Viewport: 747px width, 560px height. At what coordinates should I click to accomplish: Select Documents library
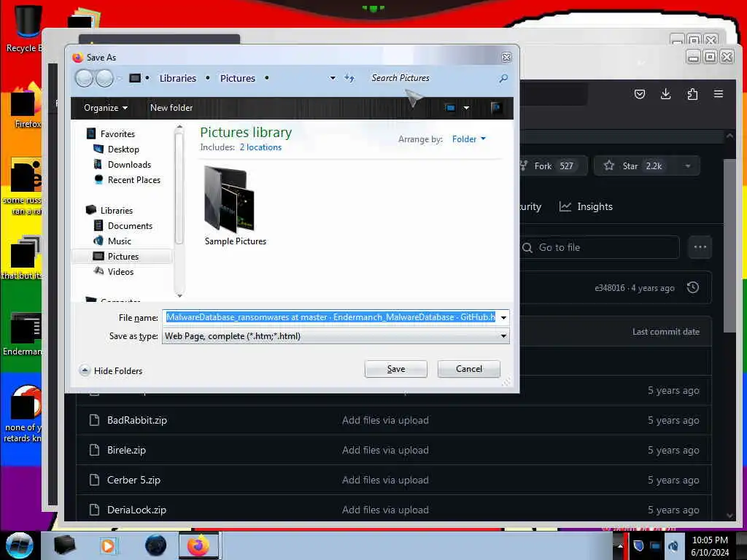[130, 226]
